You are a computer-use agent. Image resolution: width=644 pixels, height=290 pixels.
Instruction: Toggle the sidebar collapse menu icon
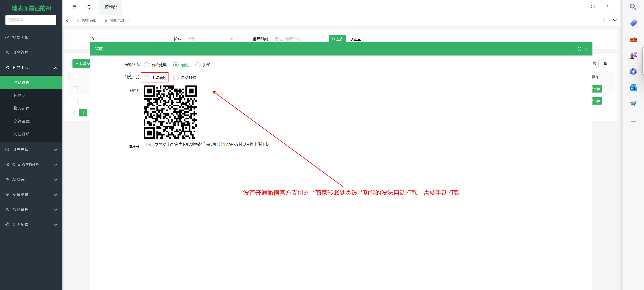[x=74, y=7]
